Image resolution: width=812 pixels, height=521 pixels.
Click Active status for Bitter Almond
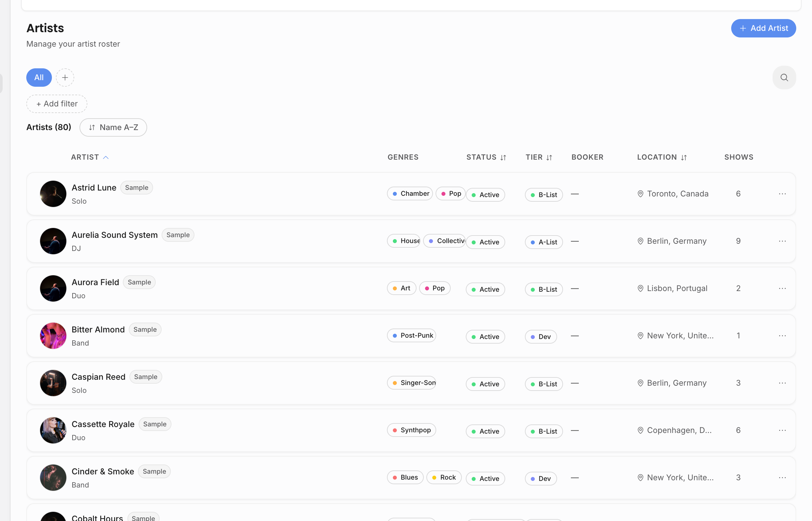(x=485, y=337)
